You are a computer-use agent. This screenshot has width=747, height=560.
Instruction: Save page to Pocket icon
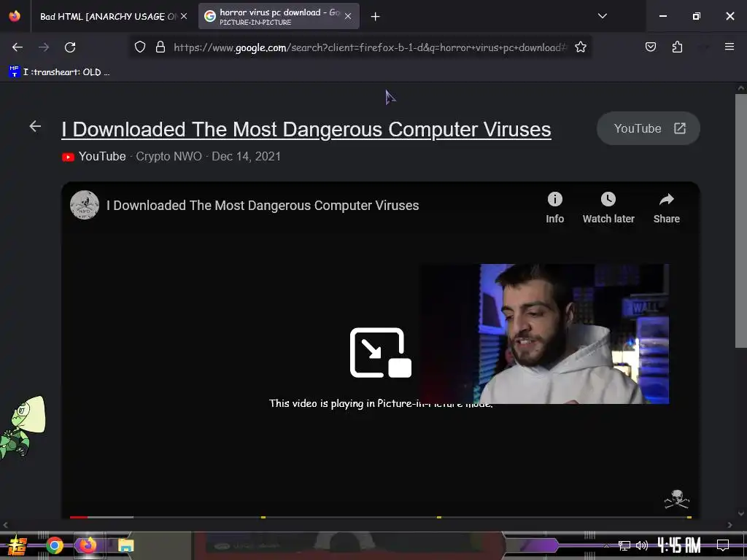[x=650, y=47]
